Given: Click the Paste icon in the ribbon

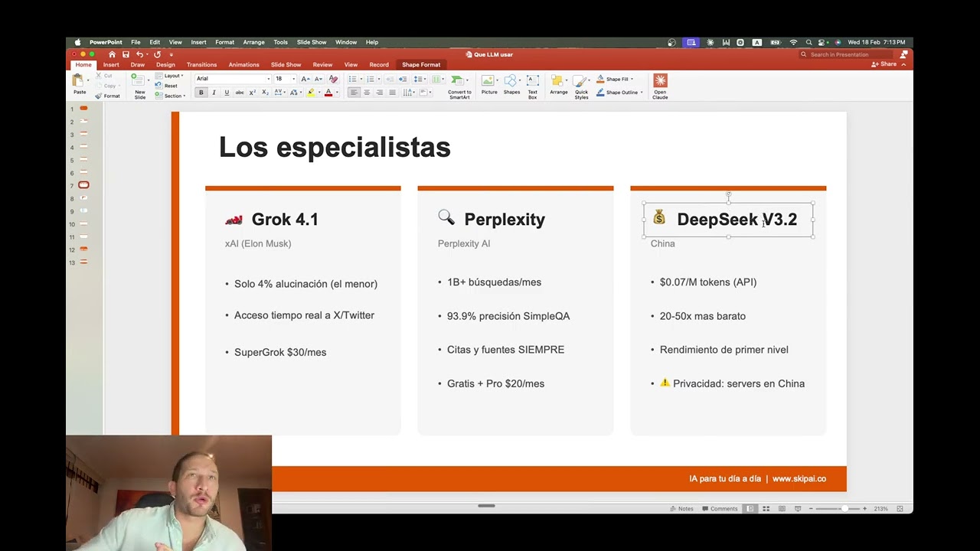Looking at the screenshot, I should coord(77,80).
